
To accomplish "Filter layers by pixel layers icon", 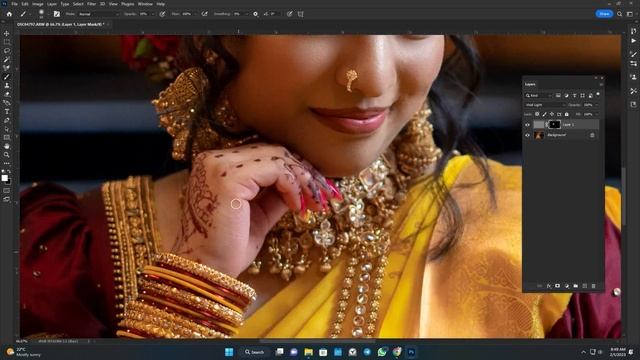I will pos(558,96).
